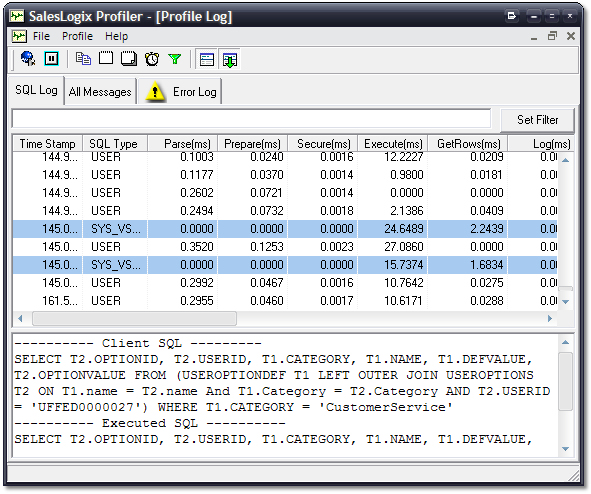Viewport: 591px width, 494px height.
Task: Sort by the Secure(ms) column header
Action: 323,144
